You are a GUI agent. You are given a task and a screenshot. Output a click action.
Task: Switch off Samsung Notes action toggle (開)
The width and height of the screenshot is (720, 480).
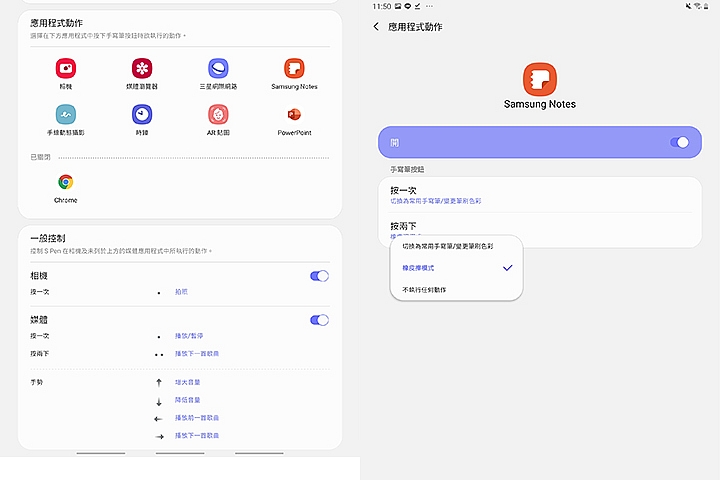click(x=680, y=142)
